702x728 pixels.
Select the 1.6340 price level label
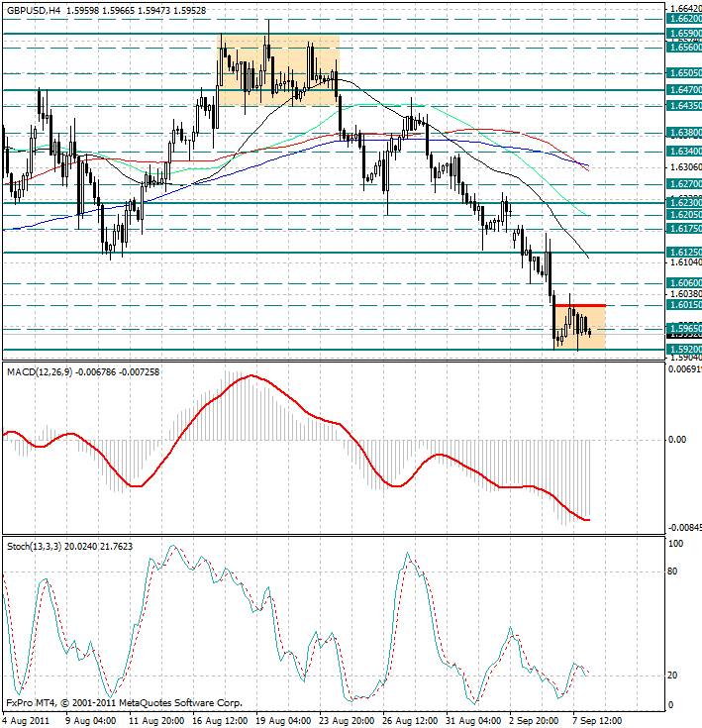[x=684, y=151]
